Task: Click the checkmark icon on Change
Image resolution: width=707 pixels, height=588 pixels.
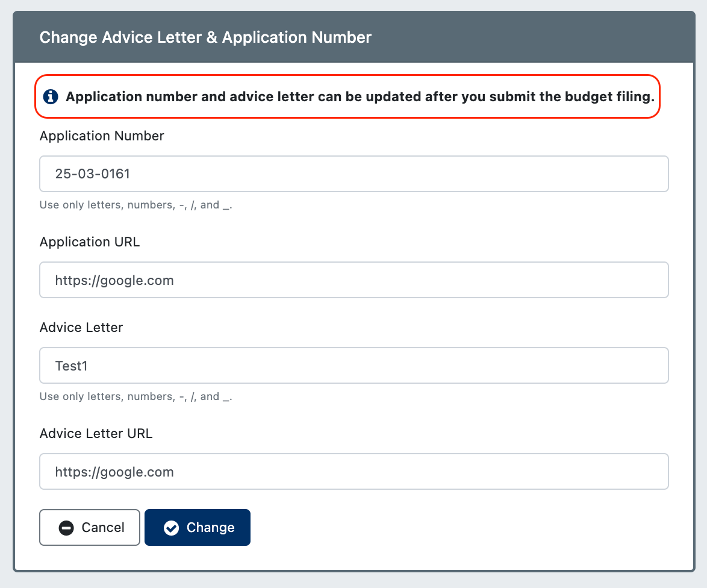Action: point(172,528)
